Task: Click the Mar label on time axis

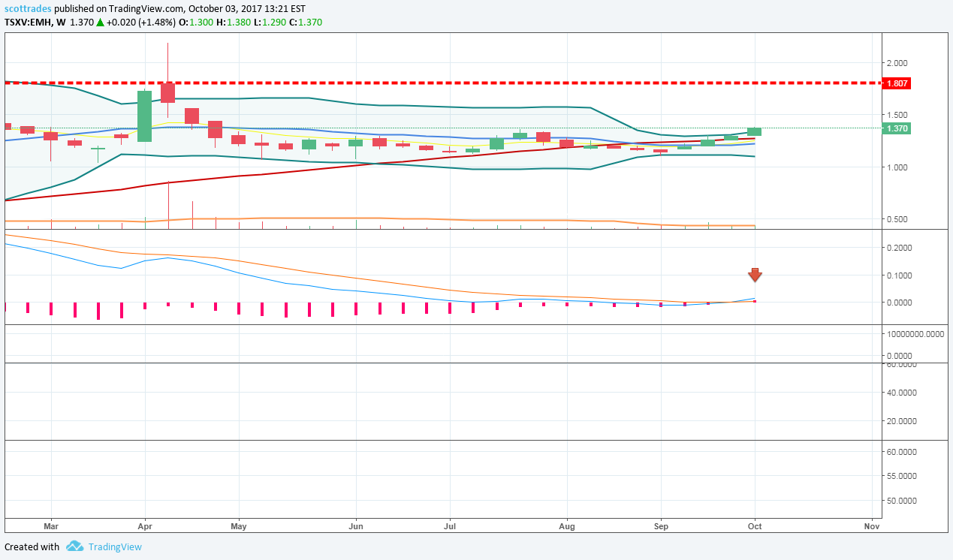Action: [51, 526]
